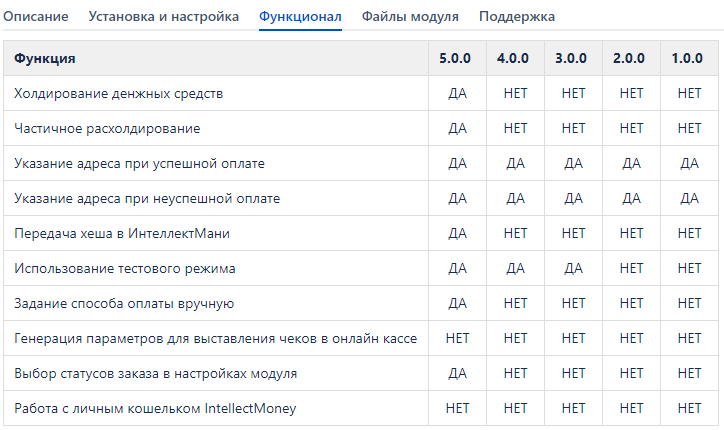This screenshot has width=724, height=430.
Task: Switch to Установка и настройка tab
Action: point(164,17)
